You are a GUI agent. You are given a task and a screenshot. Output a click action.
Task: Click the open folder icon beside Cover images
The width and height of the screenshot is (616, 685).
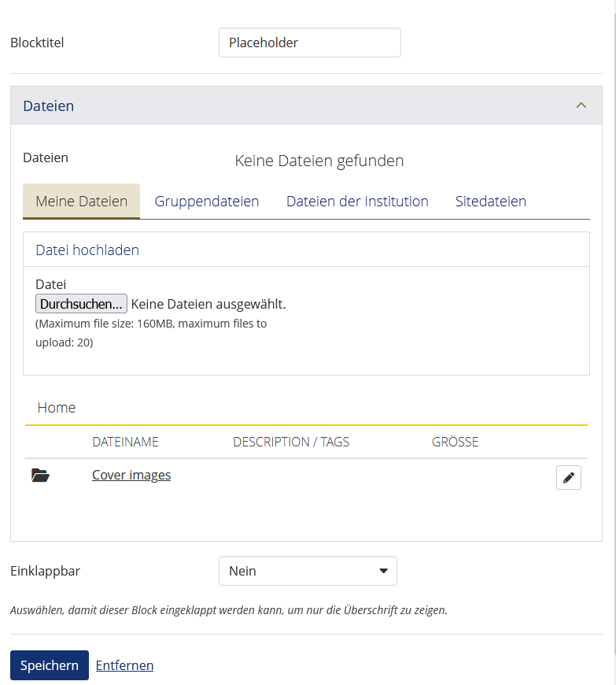coord(40,475)
